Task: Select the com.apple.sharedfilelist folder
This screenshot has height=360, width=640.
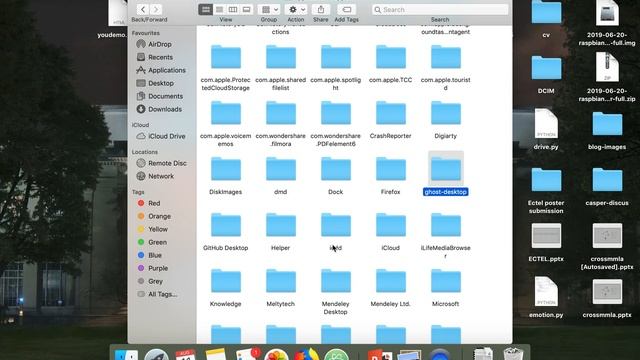Action: coord(281,57)
